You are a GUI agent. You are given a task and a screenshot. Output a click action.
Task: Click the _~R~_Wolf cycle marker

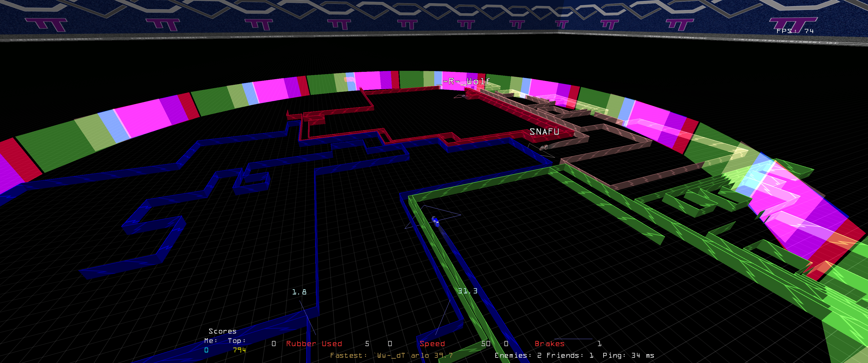tap(463, 97)
